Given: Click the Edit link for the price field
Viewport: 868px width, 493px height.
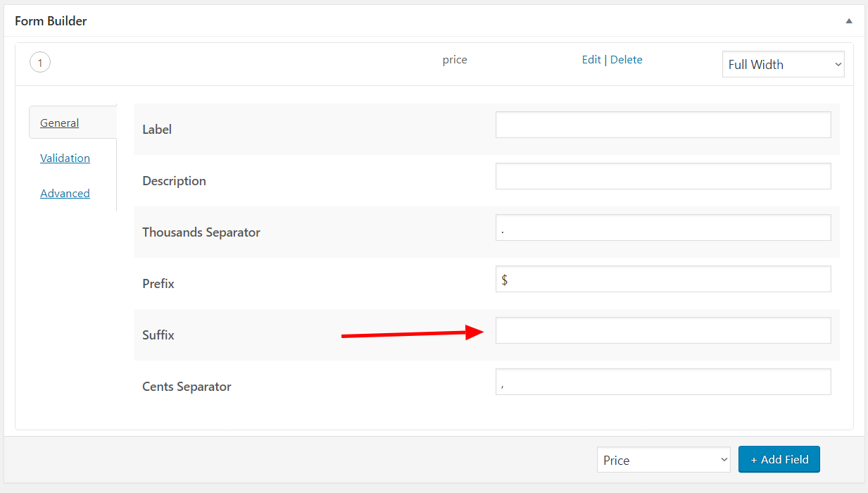Looking at the screenshot, I should click(x=591, y=59).
